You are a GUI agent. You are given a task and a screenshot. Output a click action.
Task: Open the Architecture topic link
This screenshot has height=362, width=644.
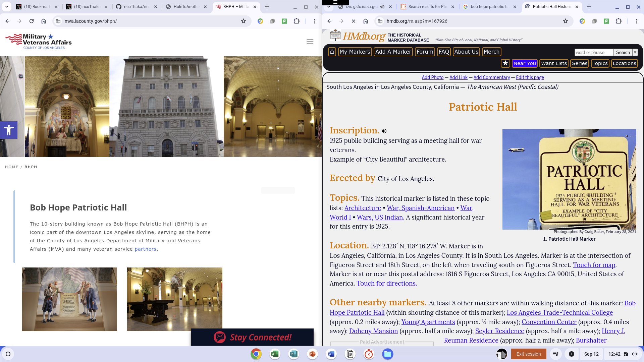click(x=363, y=208)
